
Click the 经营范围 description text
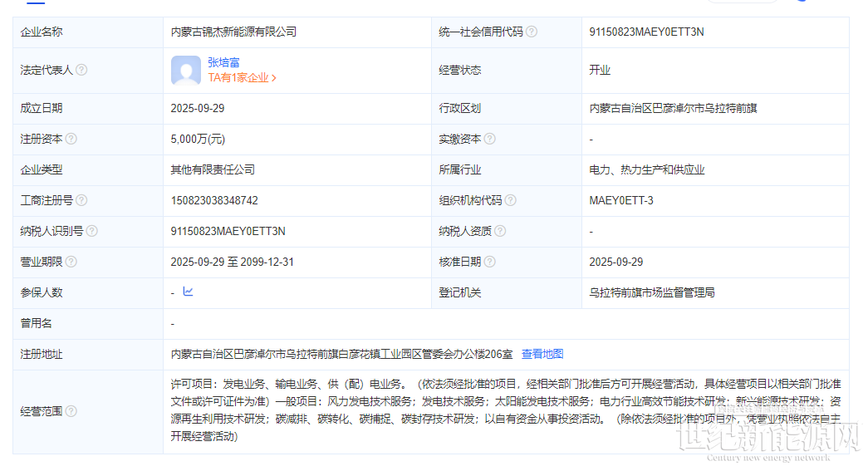505,410
